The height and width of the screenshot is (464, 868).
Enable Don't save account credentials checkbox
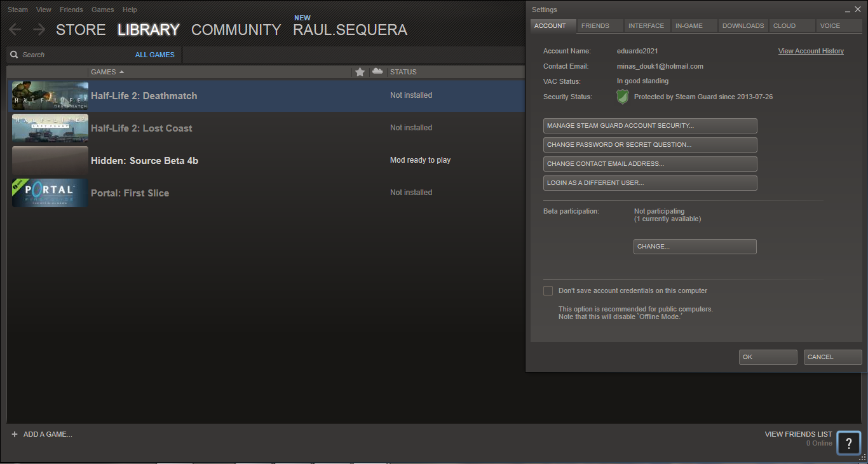tap(548, 290)
